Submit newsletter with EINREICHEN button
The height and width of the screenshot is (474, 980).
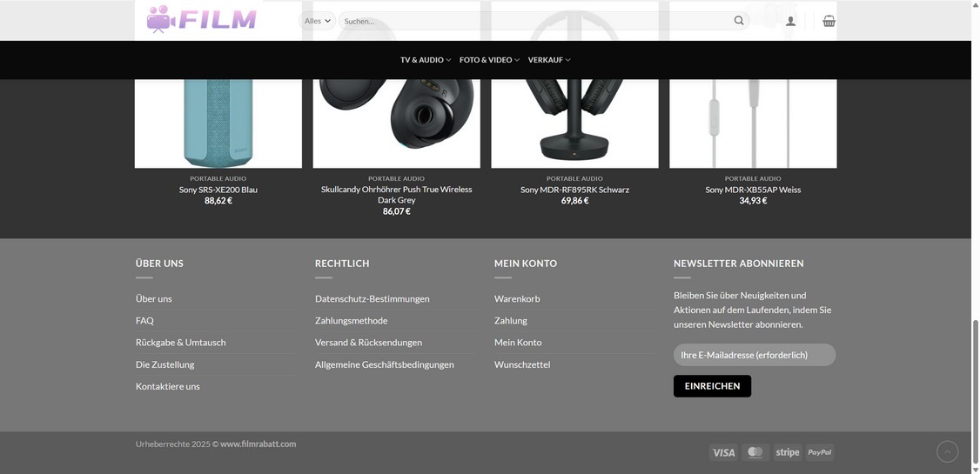click(x=713, y=386)
